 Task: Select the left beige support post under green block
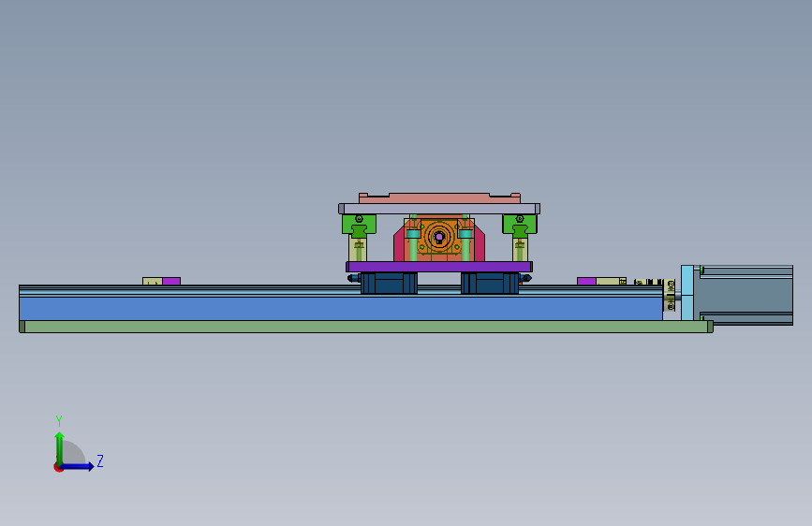358,250
